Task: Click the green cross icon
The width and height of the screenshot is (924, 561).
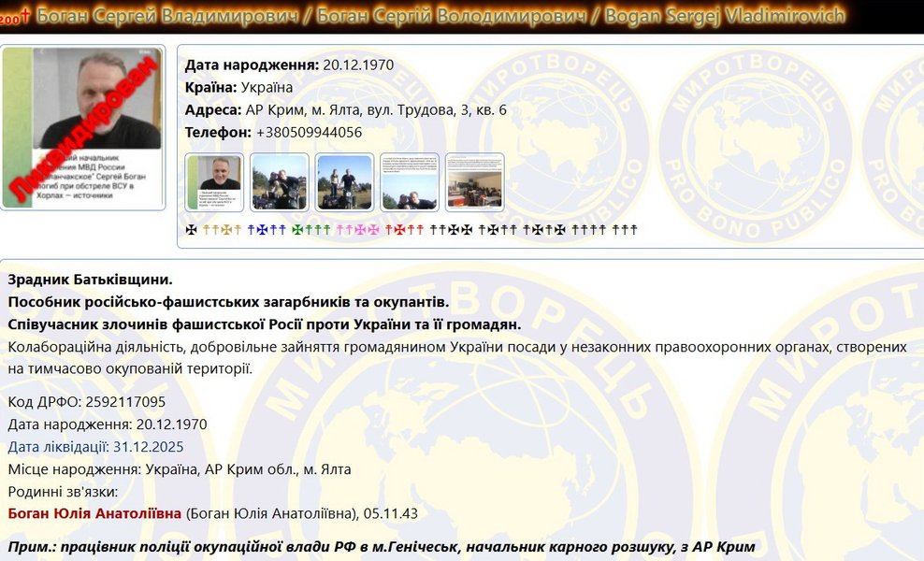Action: click(x=298, y=226)
